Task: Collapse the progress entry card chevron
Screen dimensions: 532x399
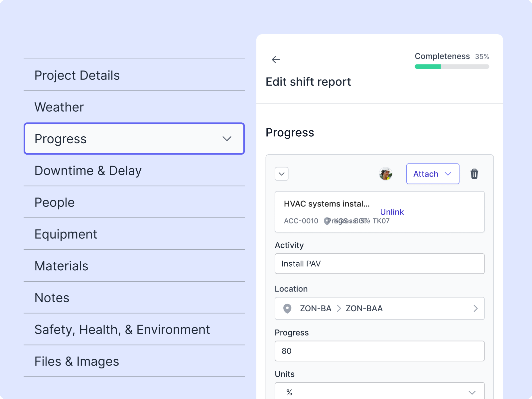Action: 282,174
